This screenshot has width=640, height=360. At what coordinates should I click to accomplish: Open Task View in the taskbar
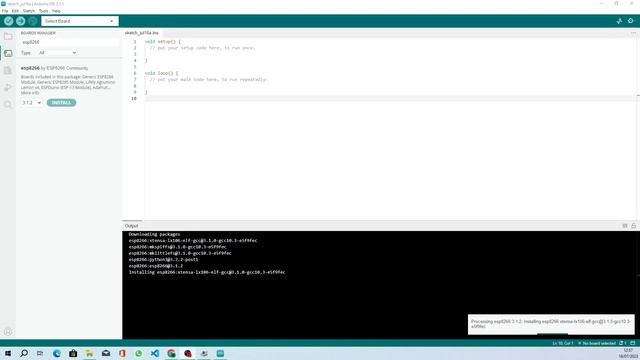(x=40, y=353)
